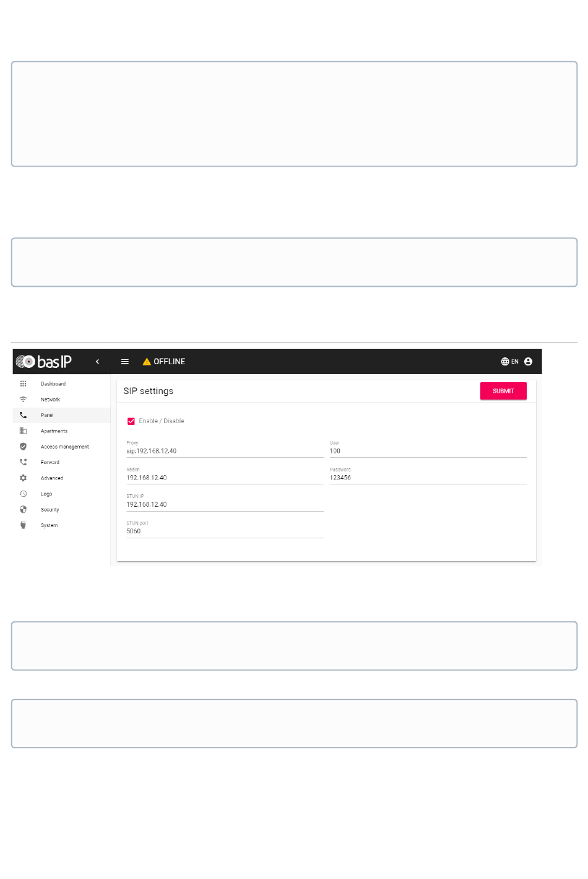This screenshot has height=879, width=588.
Task: Click the Proxy input field
Action: 225,449
